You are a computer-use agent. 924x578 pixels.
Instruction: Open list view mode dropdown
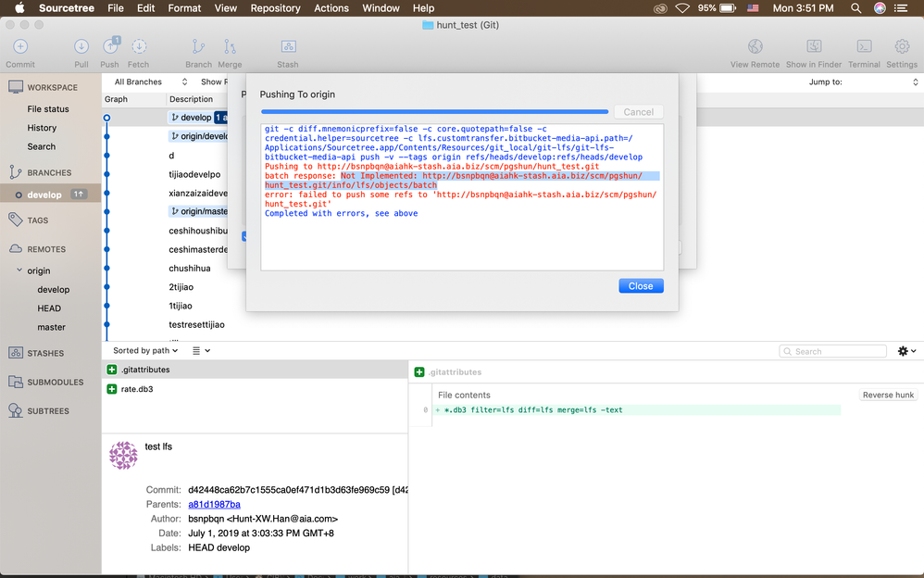pos(201,350)
